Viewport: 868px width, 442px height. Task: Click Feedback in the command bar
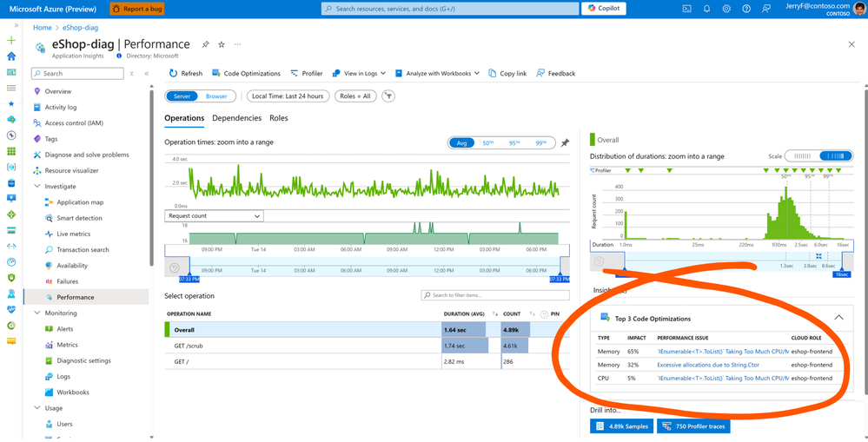[556, 74]
